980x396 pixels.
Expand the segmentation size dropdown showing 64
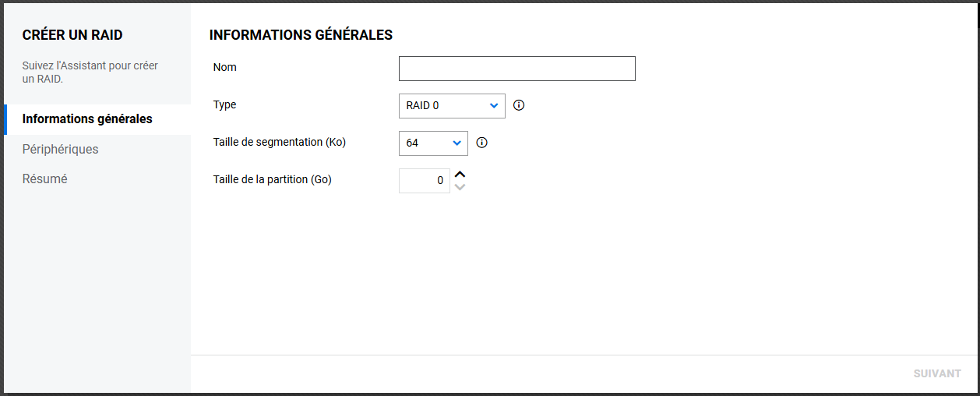coord(432,143)
